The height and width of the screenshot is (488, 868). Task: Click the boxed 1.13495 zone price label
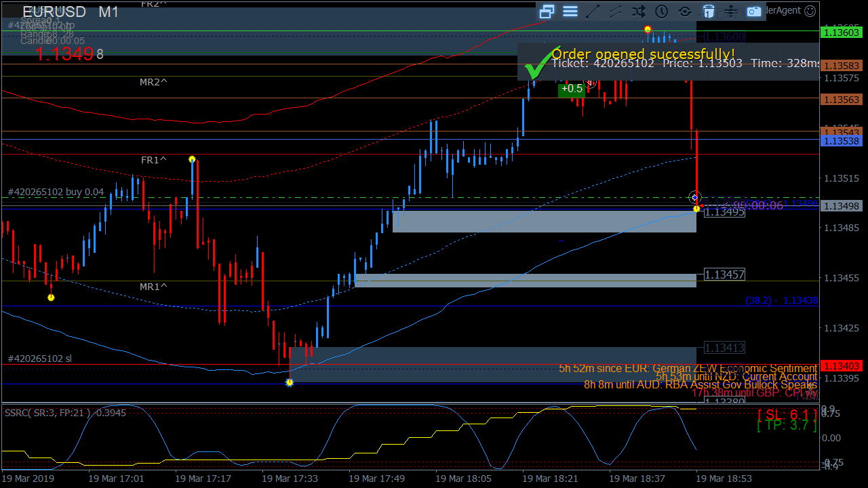click(725, 212)
